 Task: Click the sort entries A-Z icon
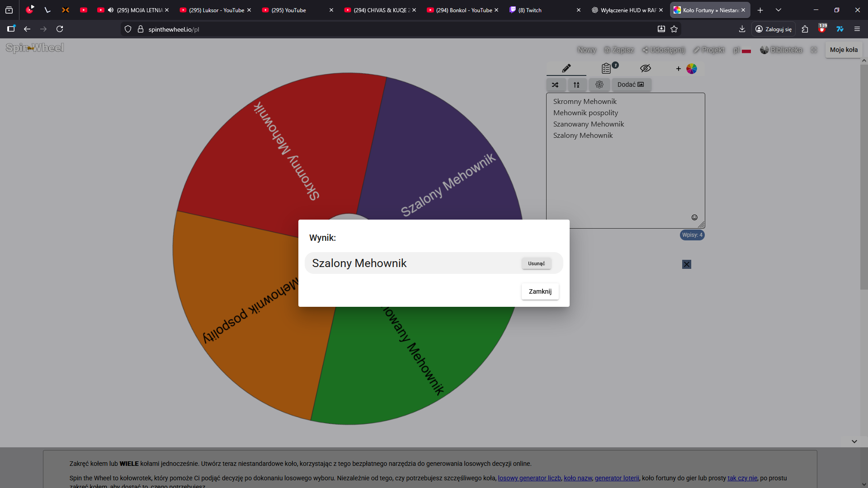pyautogui.click(x=576, y=84)
